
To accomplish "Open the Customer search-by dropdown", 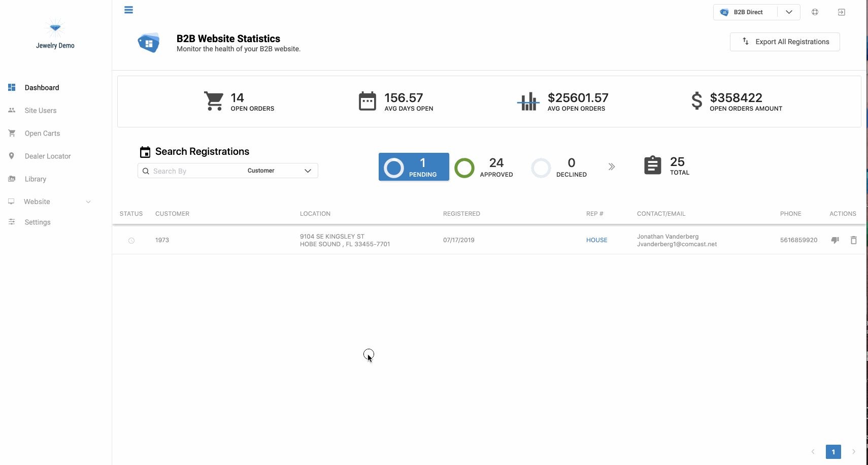I will tap(279, 171).
